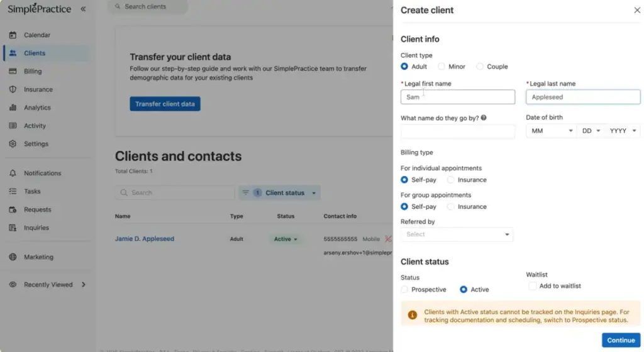Open Jamie D. Appleseed client link
The height and width of the screenshot is (352, 644).
point(145,239)
